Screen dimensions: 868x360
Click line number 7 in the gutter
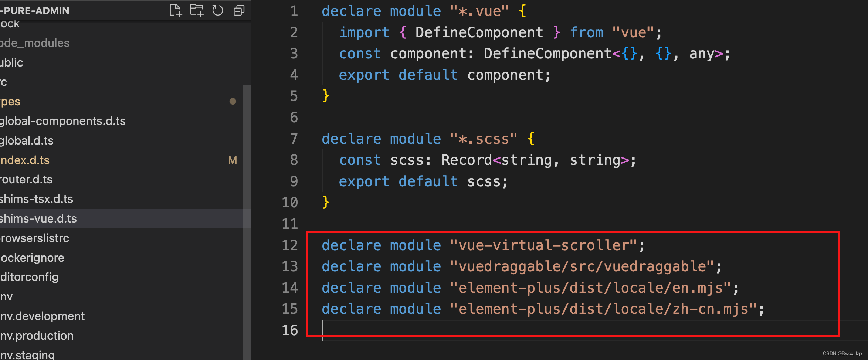(x=294, y=139)
